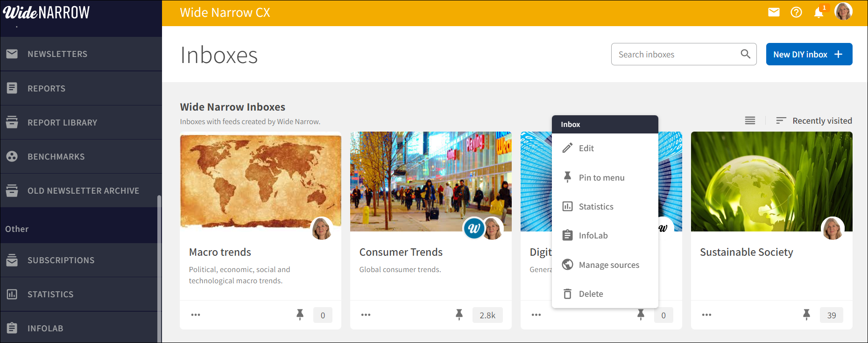Open Reports in the sidebar
The width and height of the screenshot is (868, 343).
click(x=81, y=88)
